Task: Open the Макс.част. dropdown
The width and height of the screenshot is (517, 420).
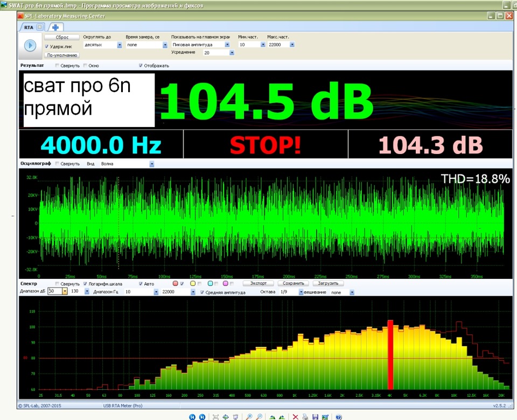Action: [x=292, y=45]
